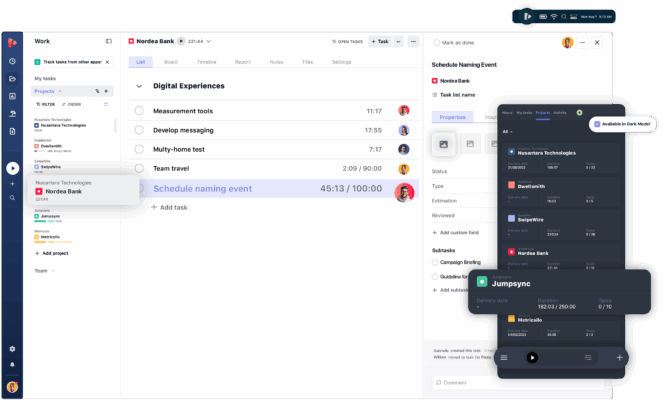
Task: Click the plus icon in dark widget bar
Action: 619,358
